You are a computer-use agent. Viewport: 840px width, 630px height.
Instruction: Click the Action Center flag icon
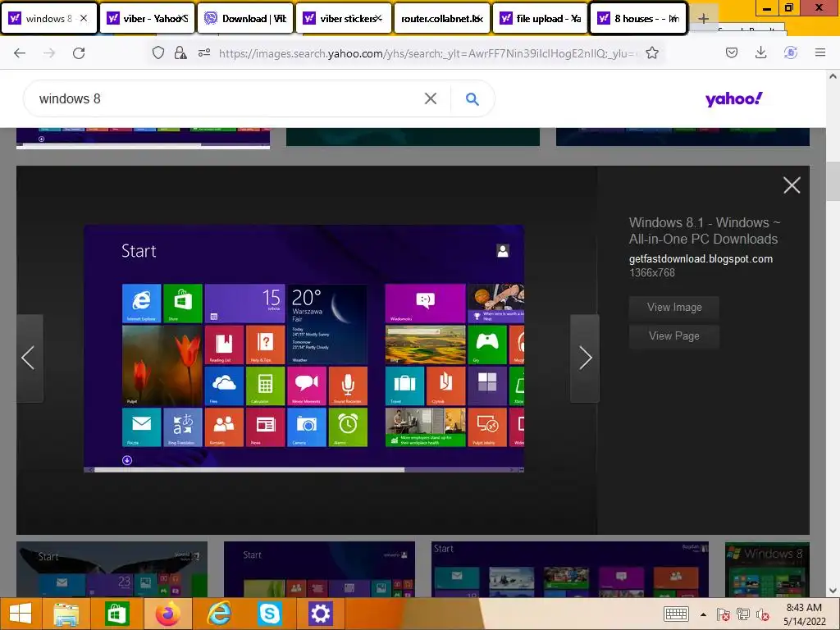(723, 614)
